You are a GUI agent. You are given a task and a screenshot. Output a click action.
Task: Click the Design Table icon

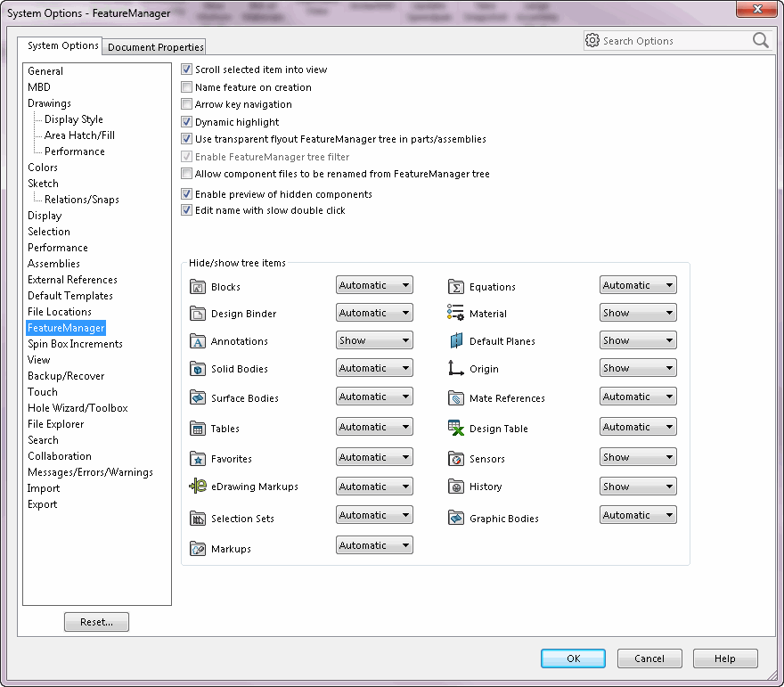click(x=456, y=428)
